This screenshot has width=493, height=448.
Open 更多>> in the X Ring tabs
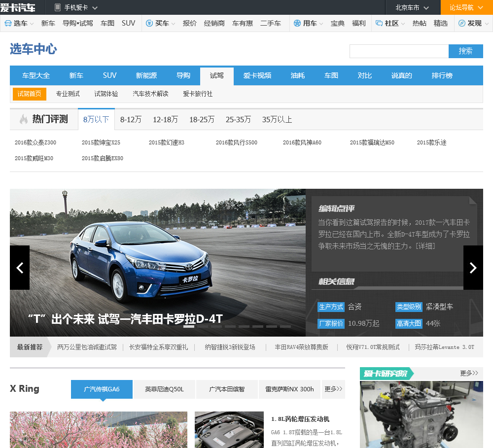[333, 389]
